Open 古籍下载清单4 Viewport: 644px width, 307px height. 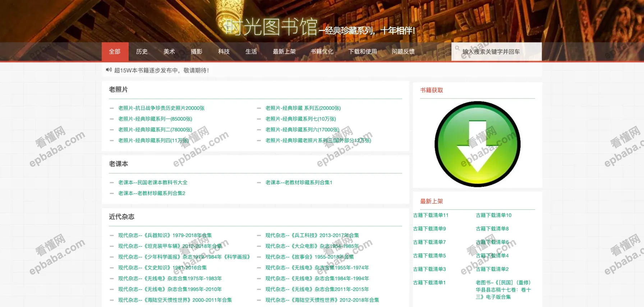coord(492,256)
